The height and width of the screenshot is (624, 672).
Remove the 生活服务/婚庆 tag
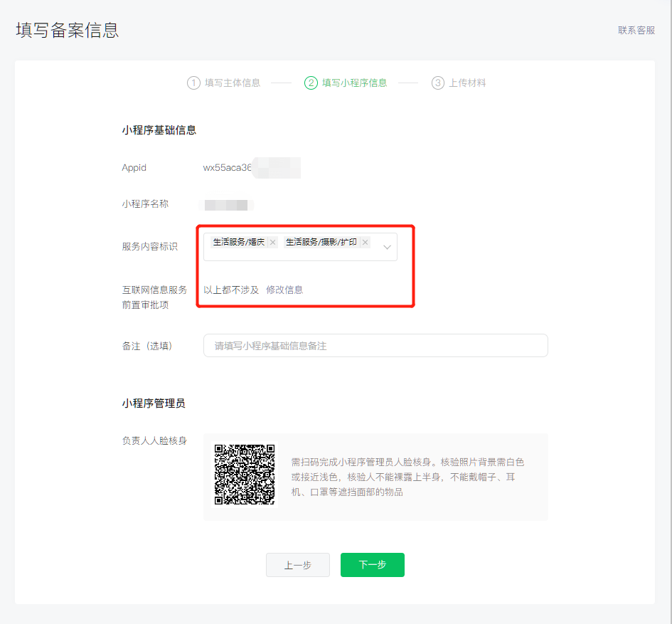(272, 243)
